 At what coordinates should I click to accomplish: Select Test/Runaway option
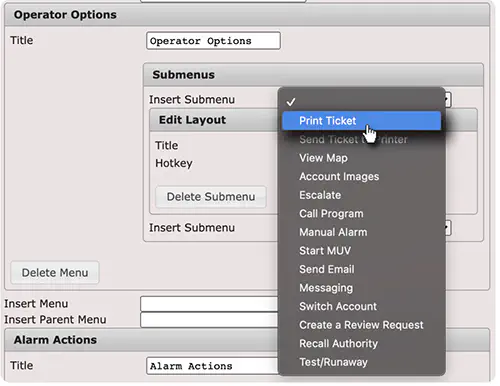pos(361,362)
